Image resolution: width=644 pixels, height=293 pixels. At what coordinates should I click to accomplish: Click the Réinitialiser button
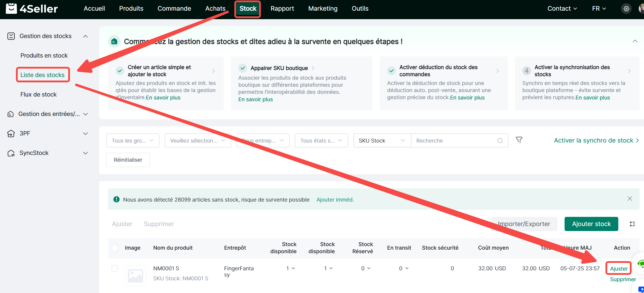pos(128,160)
